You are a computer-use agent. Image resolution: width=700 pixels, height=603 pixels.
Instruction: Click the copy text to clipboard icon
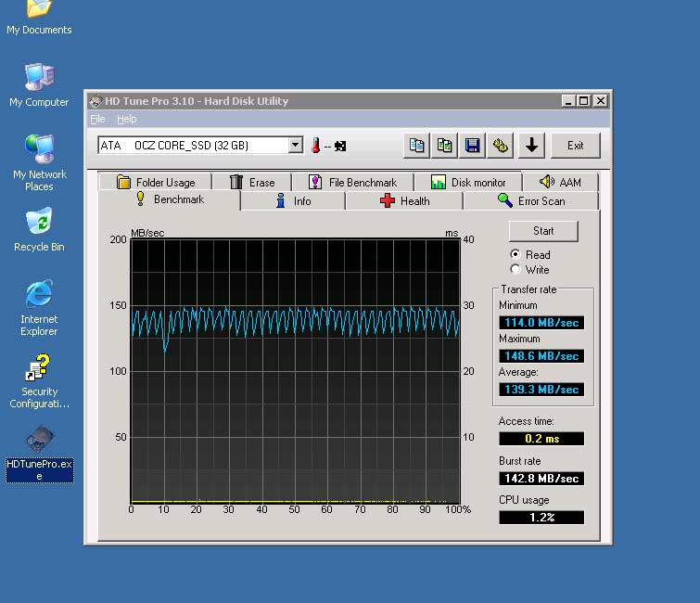click(417, 146)
